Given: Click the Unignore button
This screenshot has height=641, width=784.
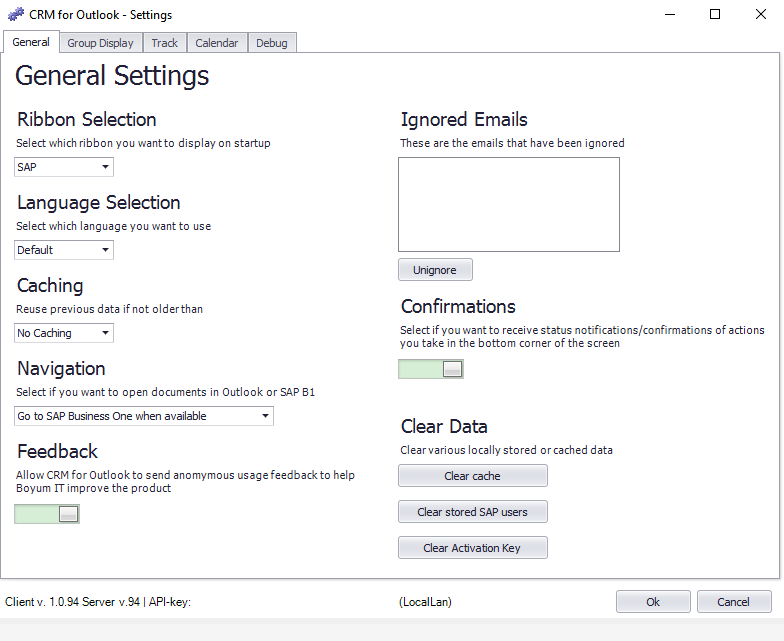Looking at the screenshot, I should (x=435, y=270).
